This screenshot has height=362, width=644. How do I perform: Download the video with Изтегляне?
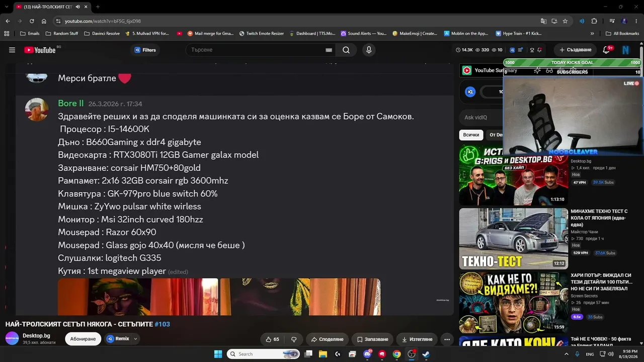pyautogui.click(x=417, y=339)
